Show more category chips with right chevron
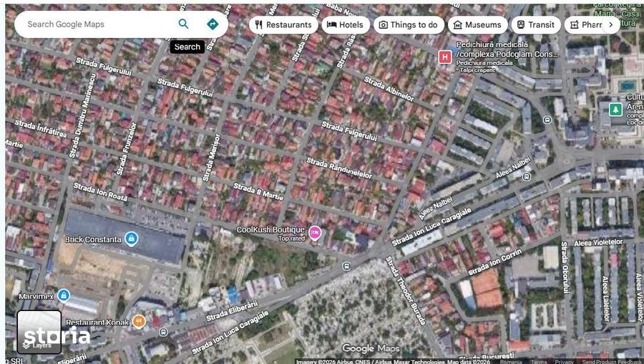Image resolution: width=644 pixels, height=364 pixels. click(611, 24)
